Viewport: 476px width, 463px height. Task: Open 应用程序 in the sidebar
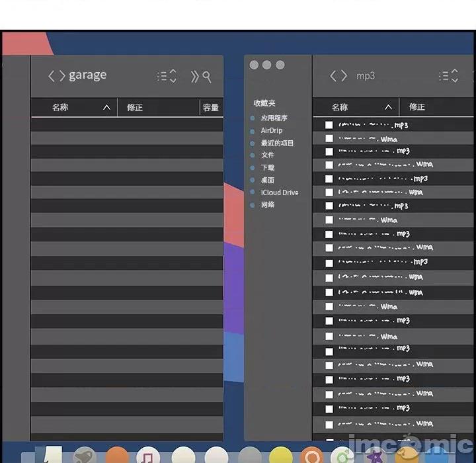[274, 118]
